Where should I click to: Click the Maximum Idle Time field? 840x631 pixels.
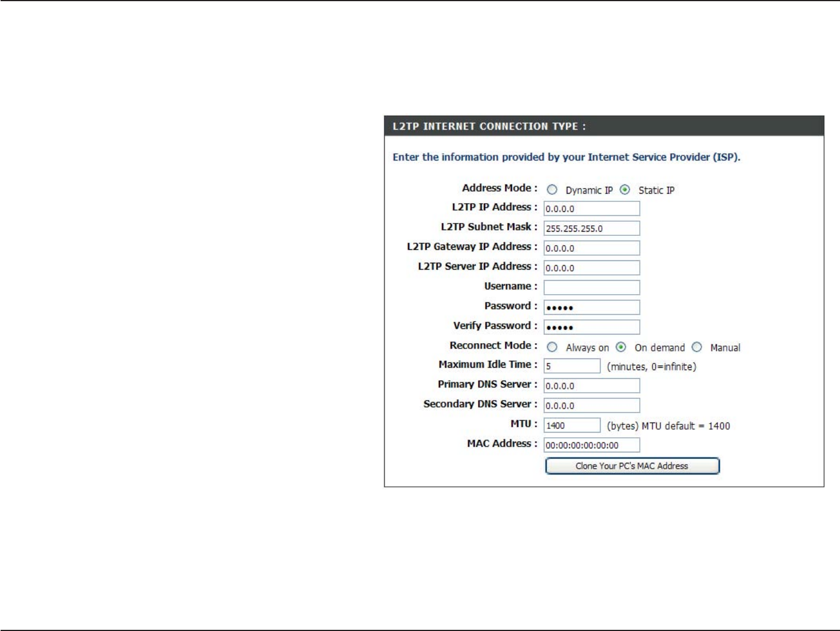coord(572,366)
